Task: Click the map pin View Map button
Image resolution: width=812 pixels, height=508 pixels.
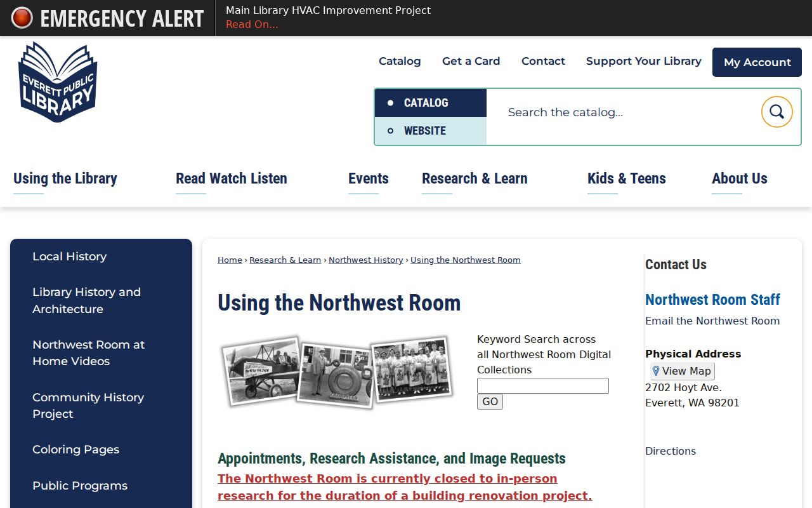Action: click(682, 371)
